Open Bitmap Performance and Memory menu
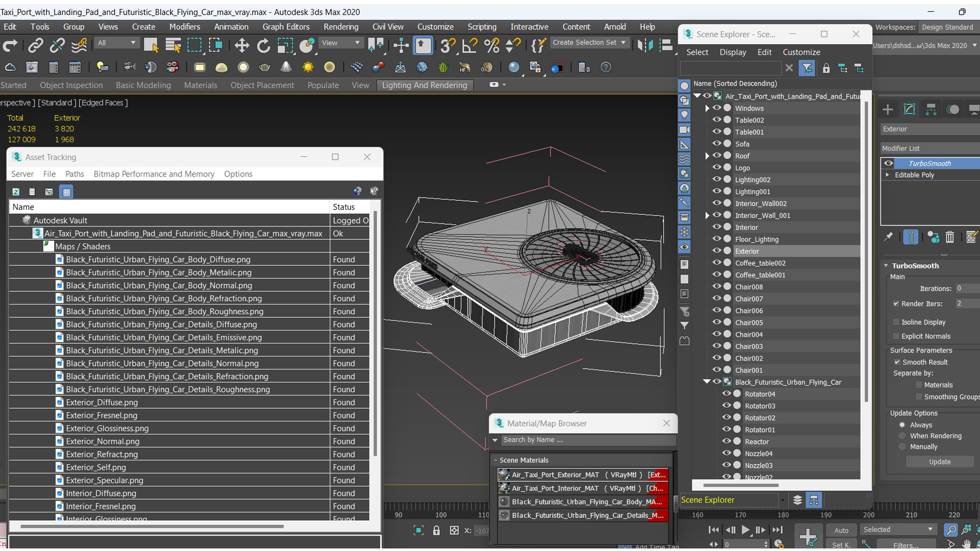This screenshot has width=980, height=551. coord(154,174)
